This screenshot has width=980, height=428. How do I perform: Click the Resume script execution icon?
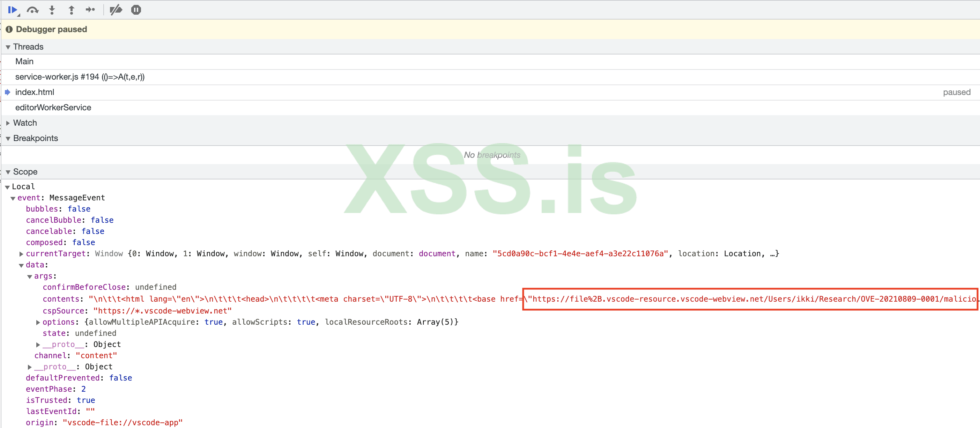[12, 10]
